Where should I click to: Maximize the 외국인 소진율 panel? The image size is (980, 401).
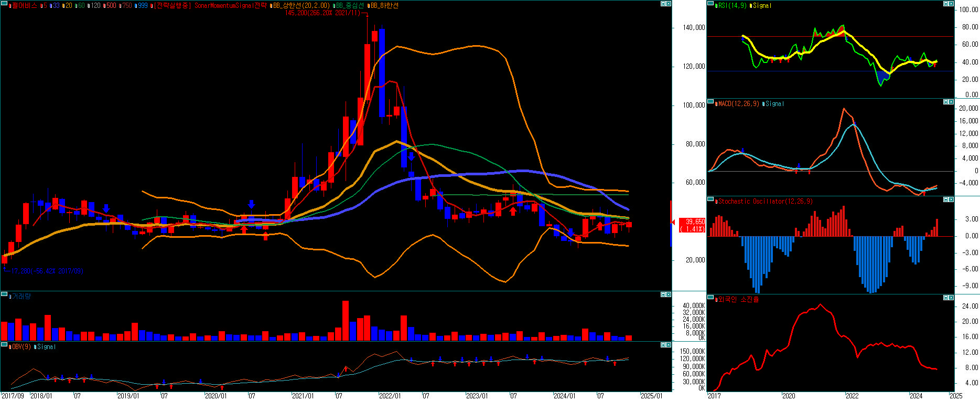click(945, 298)
